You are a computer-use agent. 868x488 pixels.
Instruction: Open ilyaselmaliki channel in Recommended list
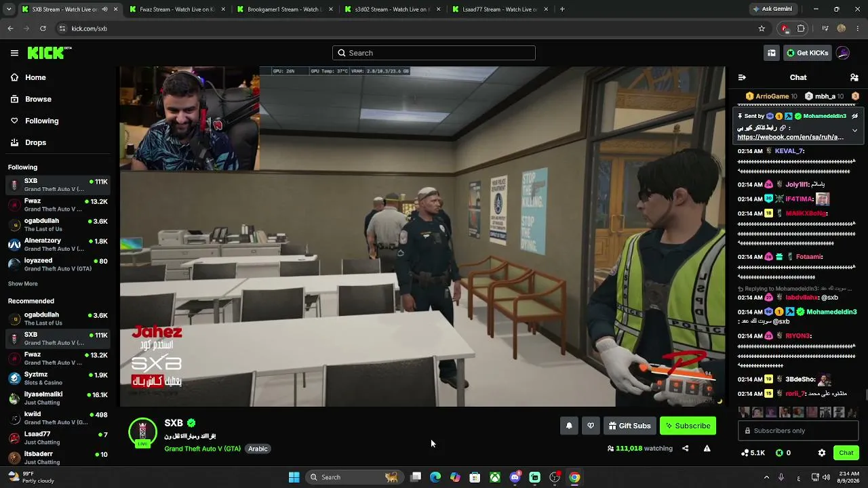[58, 398]
